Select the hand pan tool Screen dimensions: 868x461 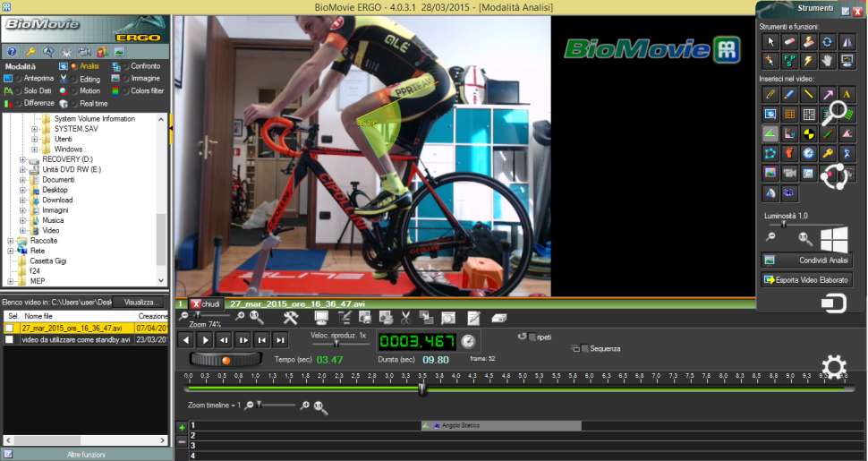coord(827,60)
